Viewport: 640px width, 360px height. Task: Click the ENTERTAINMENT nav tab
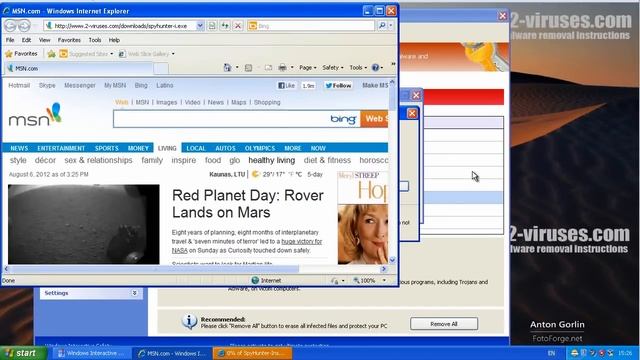[x=61, y=148]
